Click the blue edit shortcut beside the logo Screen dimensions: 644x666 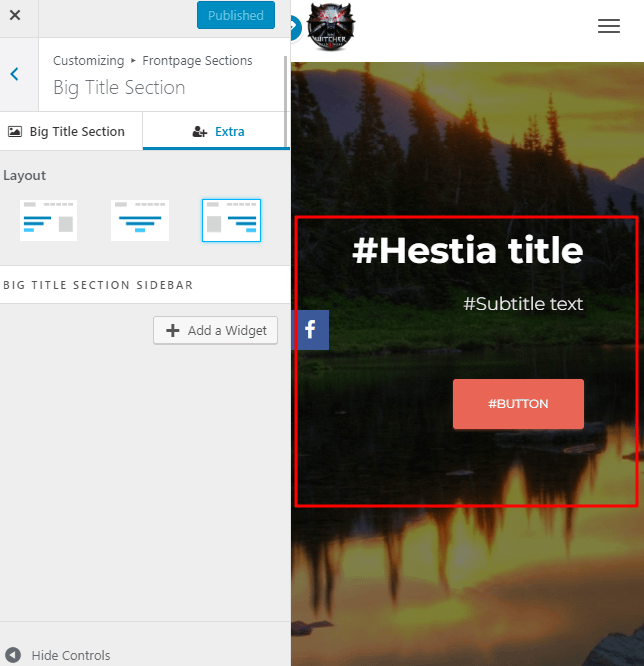[294, 27]
